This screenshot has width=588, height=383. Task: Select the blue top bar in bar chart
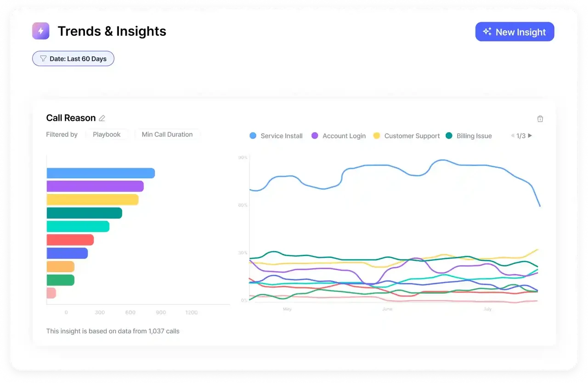point(101,173)
